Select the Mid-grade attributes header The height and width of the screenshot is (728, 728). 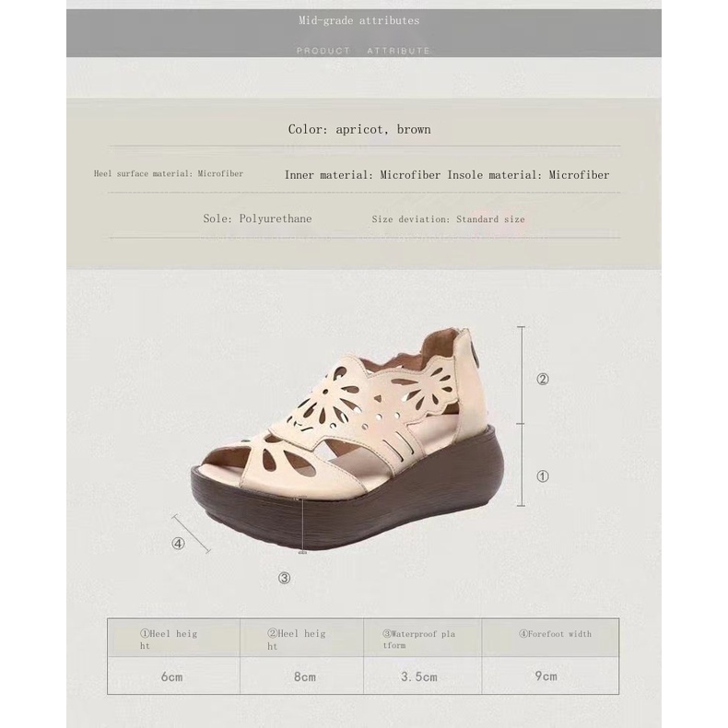pyautogui.click(x=358, y=20)
